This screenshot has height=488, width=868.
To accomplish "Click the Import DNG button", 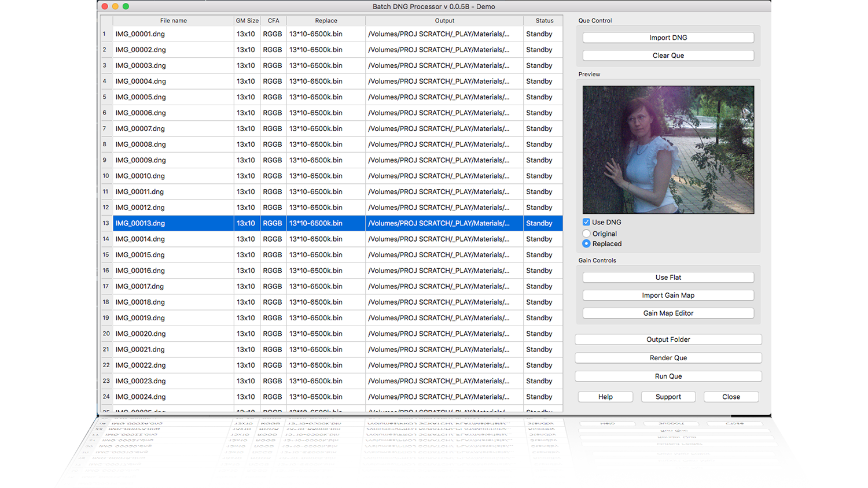I will point(668,38).
